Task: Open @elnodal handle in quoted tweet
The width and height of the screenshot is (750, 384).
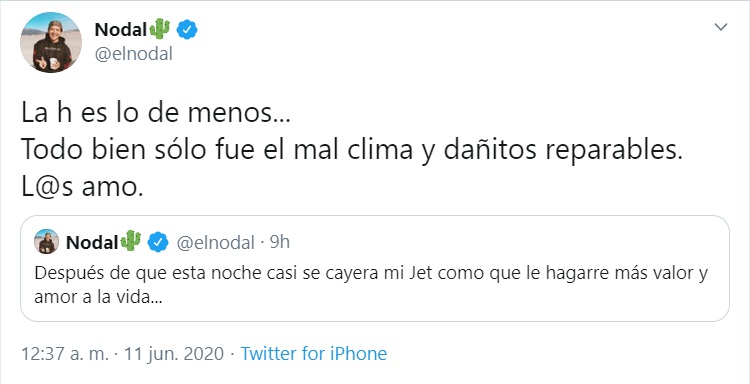Action: (215, 243)
